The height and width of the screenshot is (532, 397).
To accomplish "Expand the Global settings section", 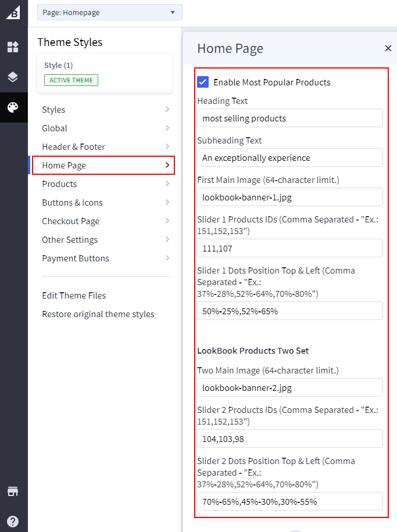I will tap(106, 128).
